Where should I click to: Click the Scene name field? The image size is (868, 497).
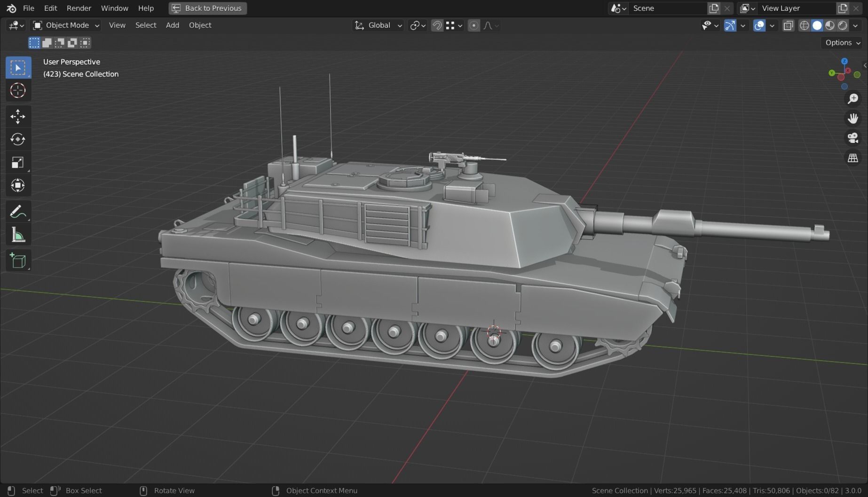668,8
